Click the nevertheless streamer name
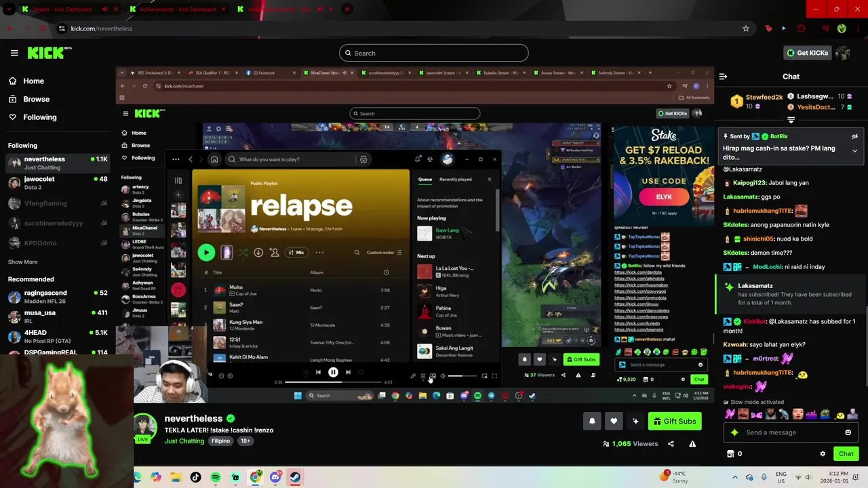Viewport: 868px width, 488px height. (x=193, y=418)
